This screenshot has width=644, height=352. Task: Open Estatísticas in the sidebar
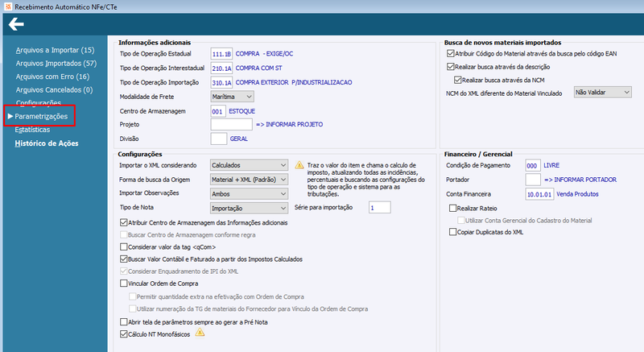coord(32,130)
